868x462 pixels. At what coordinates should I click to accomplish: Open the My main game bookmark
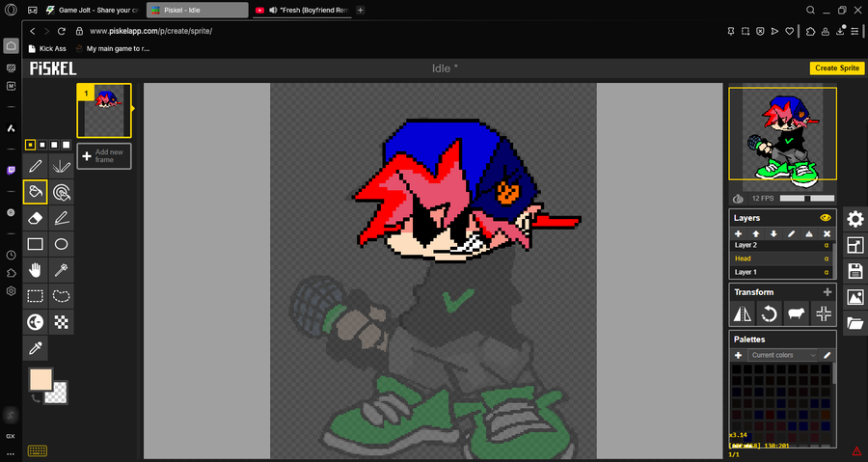(x=113, y=48)
